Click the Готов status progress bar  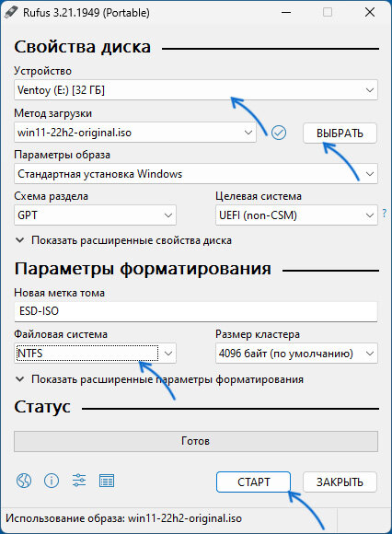pyautogui.click(x=196, y=441)
